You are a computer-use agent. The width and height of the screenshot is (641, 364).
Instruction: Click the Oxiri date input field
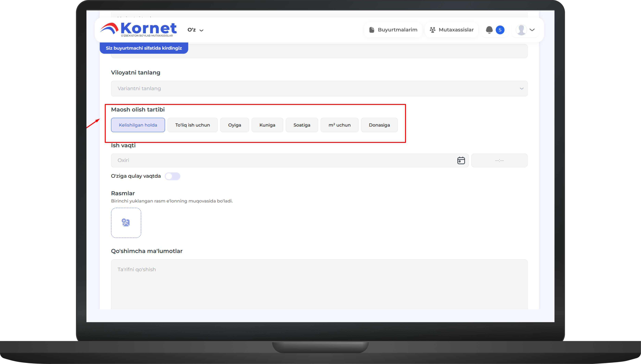point(282,160)
